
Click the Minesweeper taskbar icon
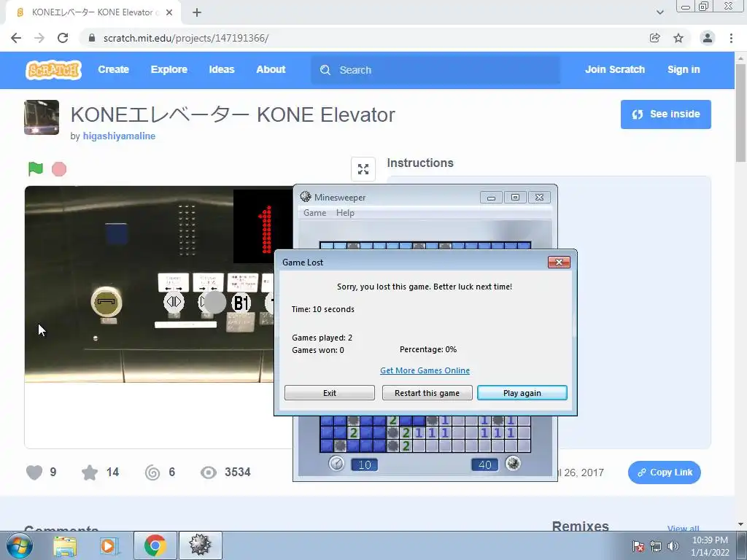(x=200, y=545)
